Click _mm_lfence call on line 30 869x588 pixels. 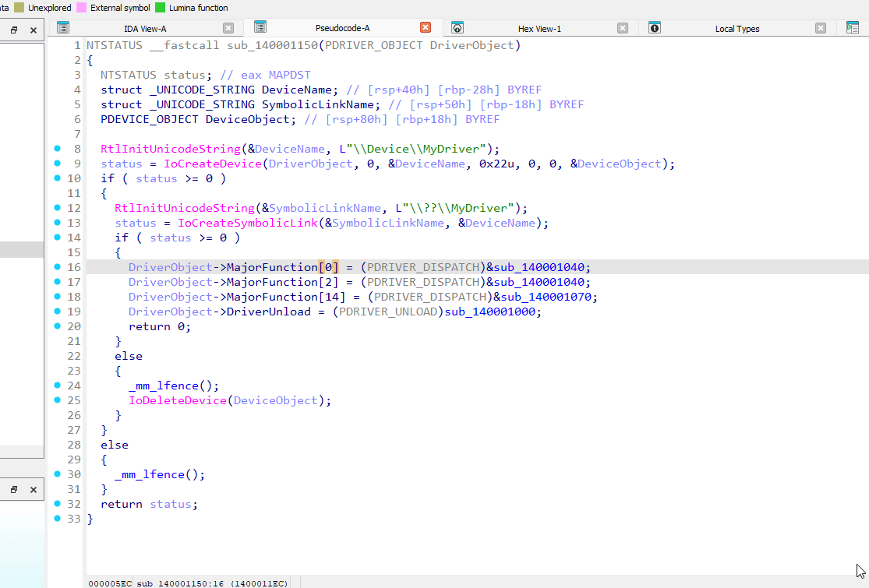click(150, 474)
